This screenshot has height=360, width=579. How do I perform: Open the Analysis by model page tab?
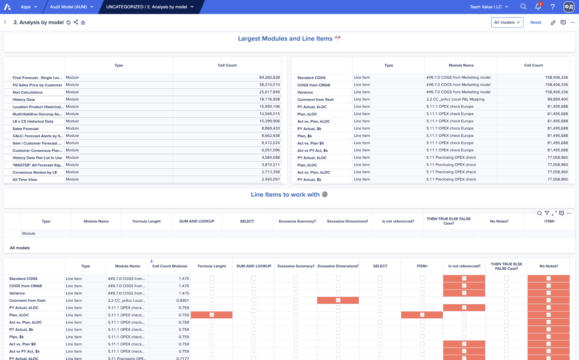coord(150,7)
